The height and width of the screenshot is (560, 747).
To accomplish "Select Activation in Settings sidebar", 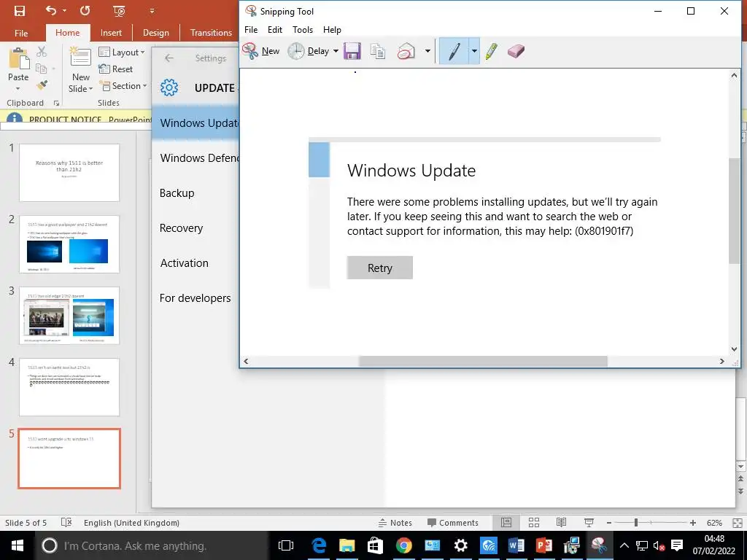I will pyautogui.click(x=196, y=262).
